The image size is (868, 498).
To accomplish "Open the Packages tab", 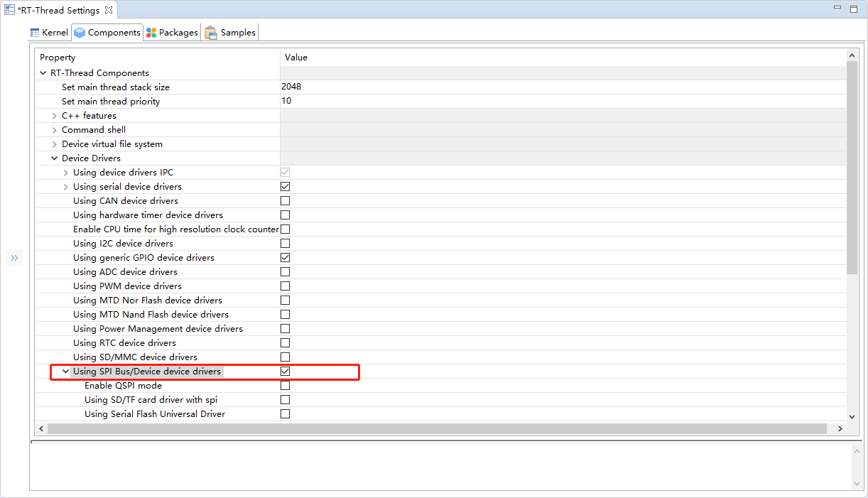I will tap(172, 32).
